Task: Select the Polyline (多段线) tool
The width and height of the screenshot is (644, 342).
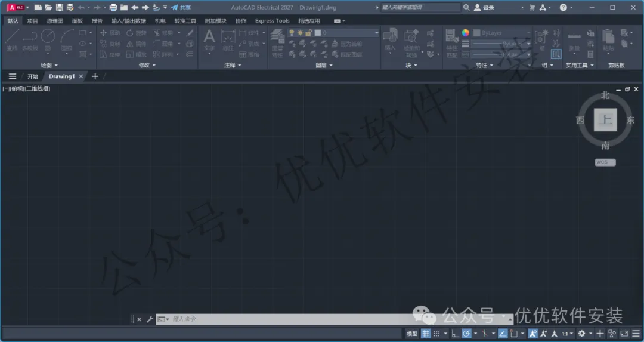Action: click(30, 40)
